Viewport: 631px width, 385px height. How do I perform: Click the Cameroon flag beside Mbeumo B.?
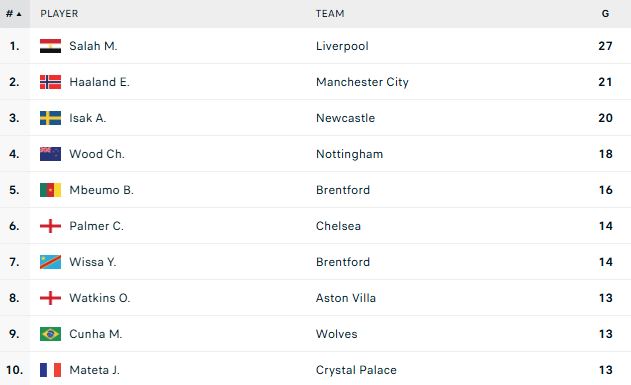pos(50,190)
